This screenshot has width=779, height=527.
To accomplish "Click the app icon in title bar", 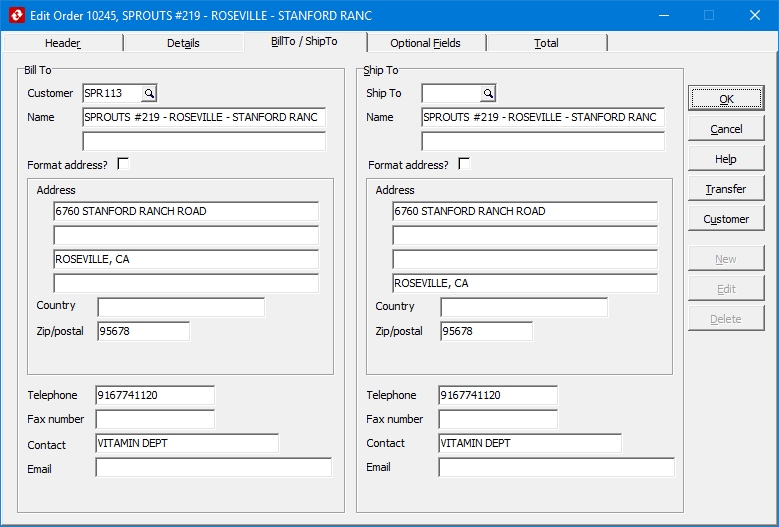I will (16, 15).
